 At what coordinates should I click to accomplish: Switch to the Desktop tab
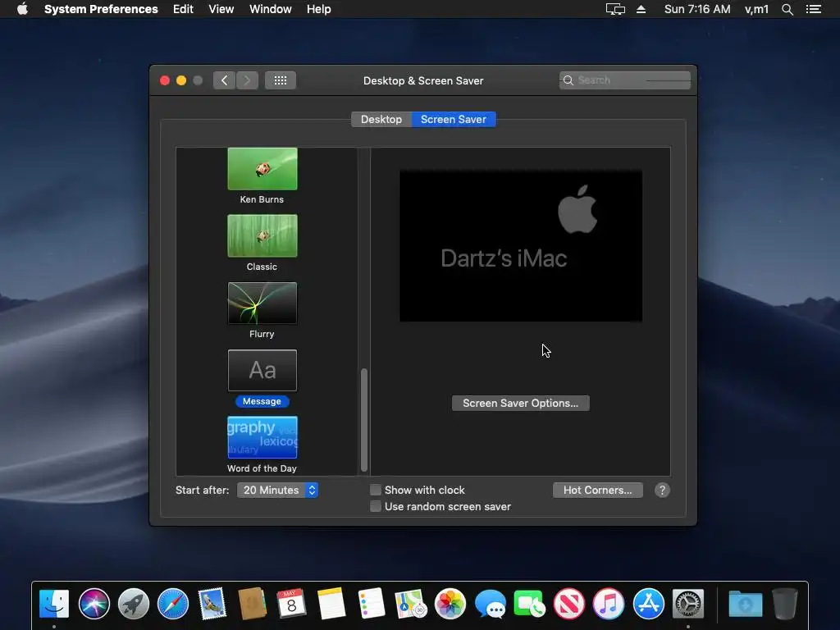[381, 120]
